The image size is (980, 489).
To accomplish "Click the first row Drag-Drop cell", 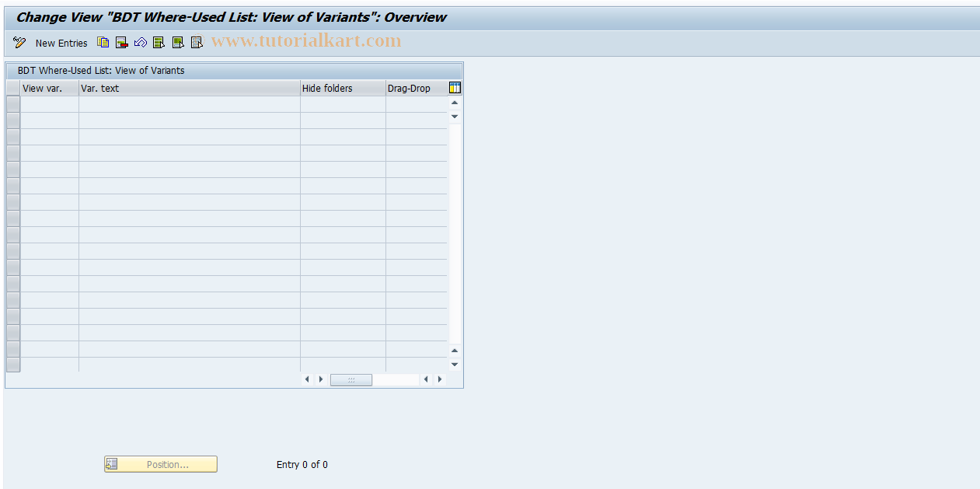I will tap(417, 105).
